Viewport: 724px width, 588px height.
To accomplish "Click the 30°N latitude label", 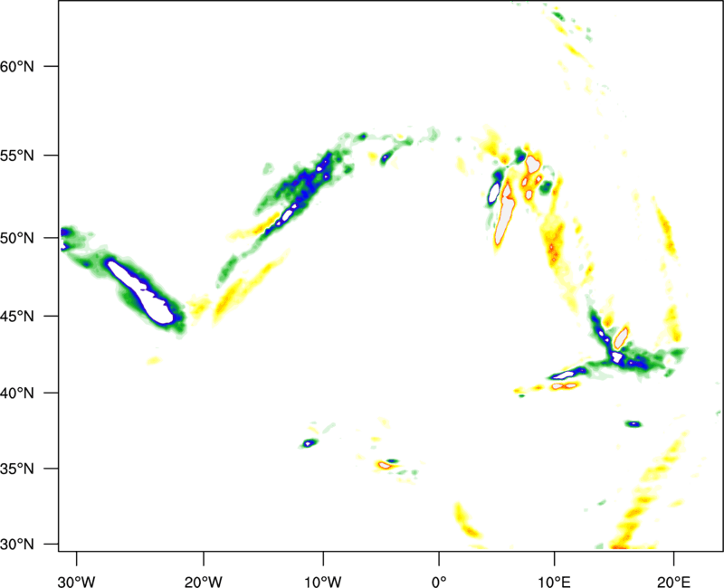I will (17, 545).
